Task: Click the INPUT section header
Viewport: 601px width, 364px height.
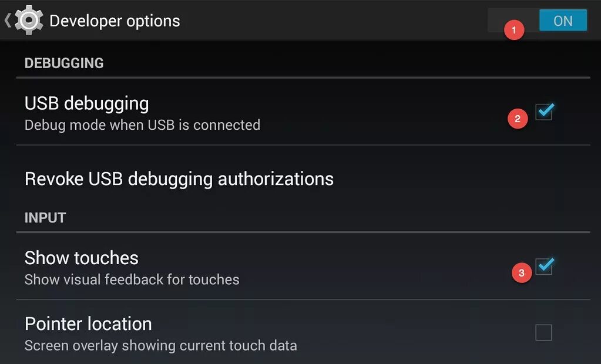Action: pyautogui.click(x=45, y=218)
